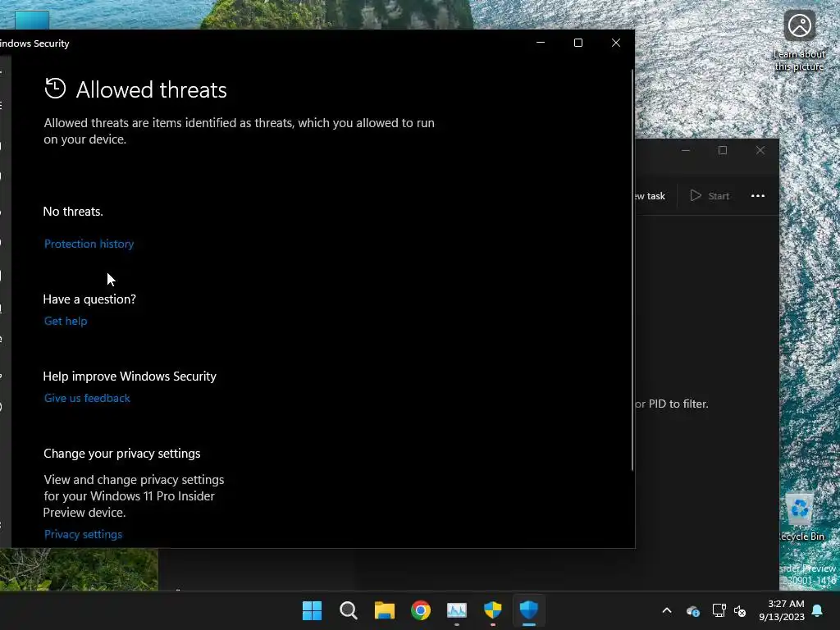Click the muted volume tray icon
This screenshot has height=630, width=840.
pyautogui.click(x=740, y=610)
